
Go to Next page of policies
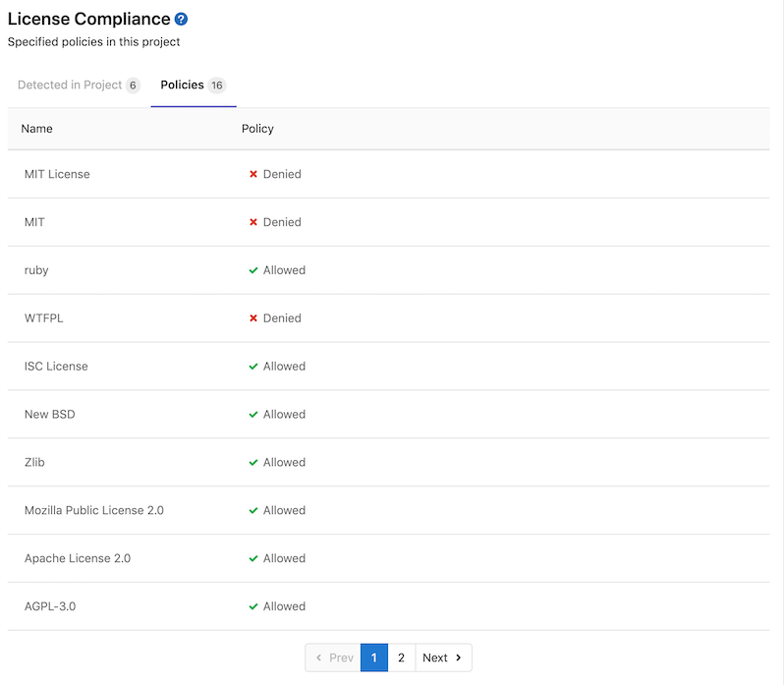(x=443, y=657)
